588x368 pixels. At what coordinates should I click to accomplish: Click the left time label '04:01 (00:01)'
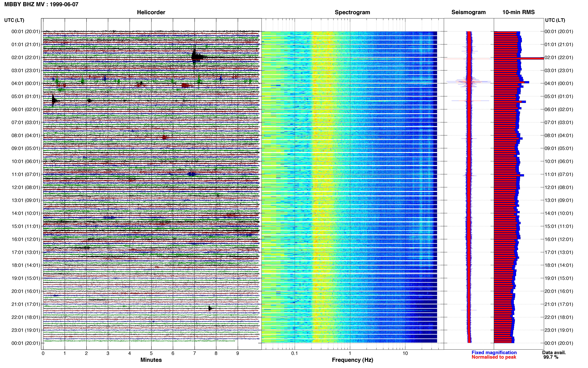click(x=26, y=83)
